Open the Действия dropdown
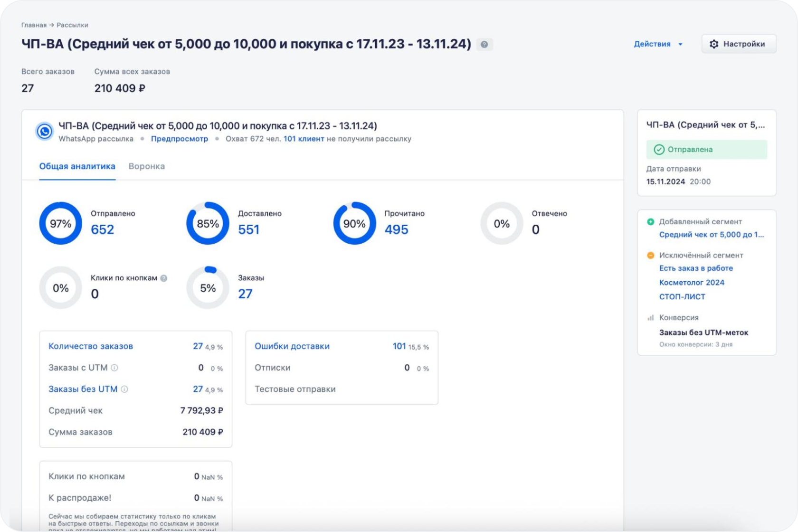The image size is (798, 532). (x=659, y=44)
